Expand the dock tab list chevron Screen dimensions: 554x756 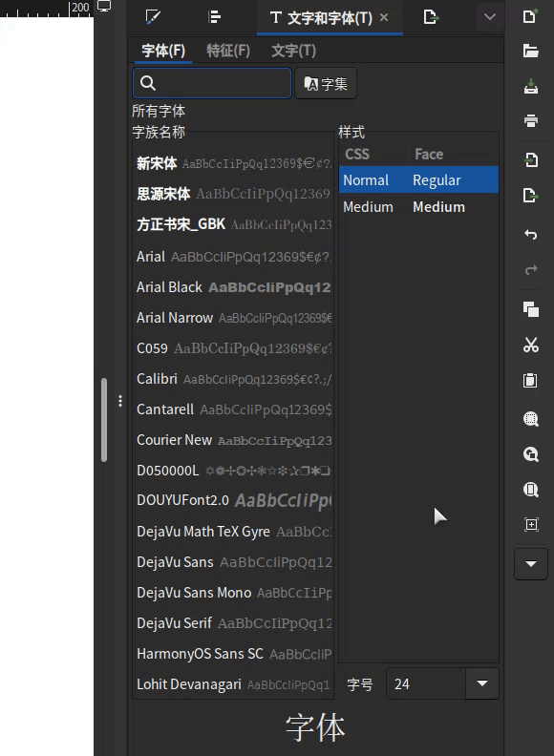490,17
